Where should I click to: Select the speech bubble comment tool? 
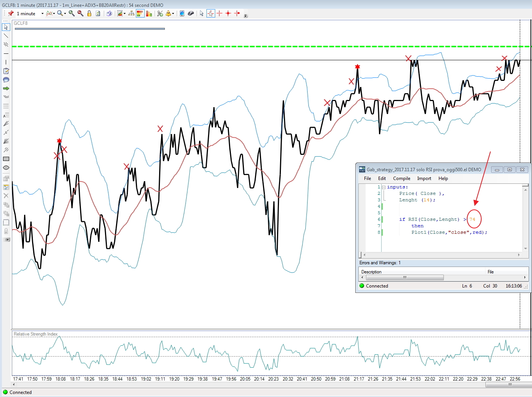click(x=6, y=80)
